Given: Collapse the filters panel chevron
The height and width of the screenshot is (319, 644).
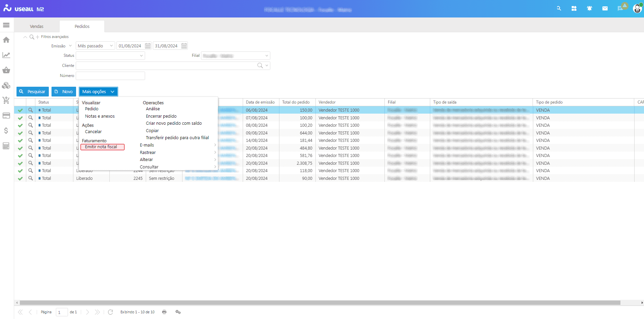Looking at the screenshot, I should tap(25, 37).
